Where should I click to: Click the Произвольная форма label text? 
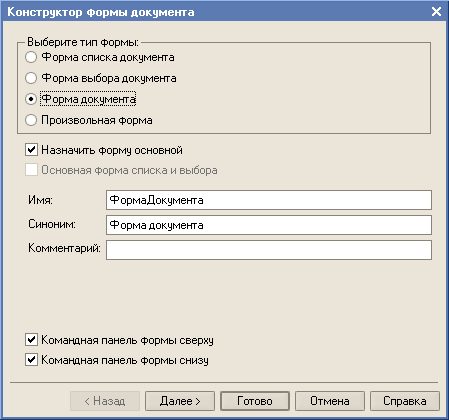point(97,120)
